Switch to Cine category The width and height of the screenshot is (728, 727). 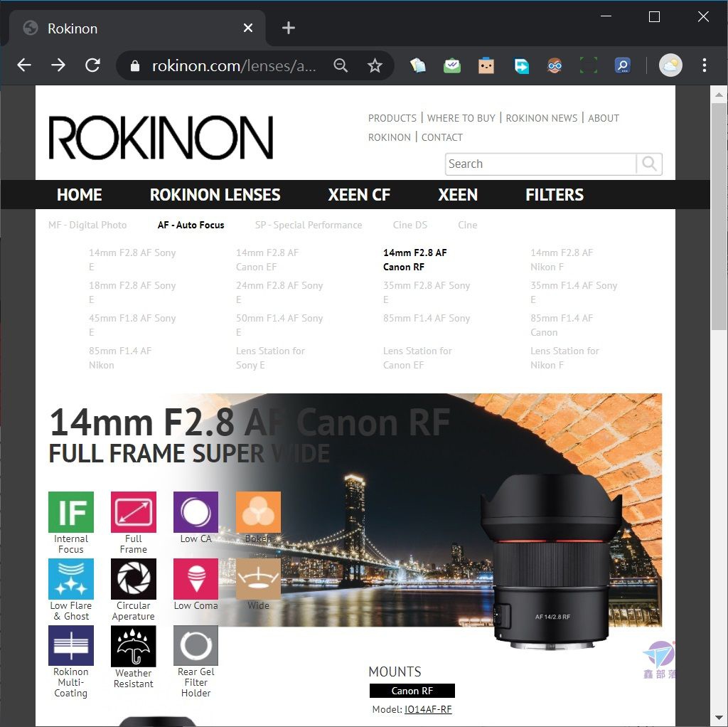pos(468,225)
